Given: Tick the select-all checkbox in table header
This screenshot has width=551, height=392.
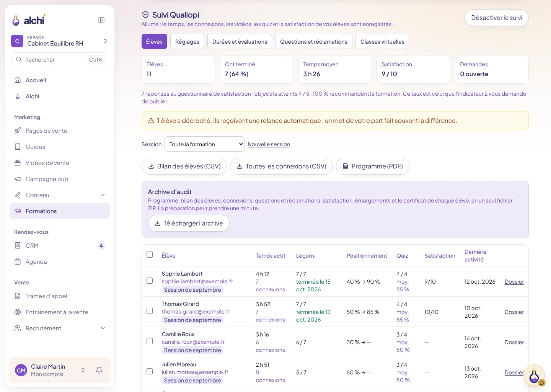Looking at the screenshot, I should click(x=150, y=255).
